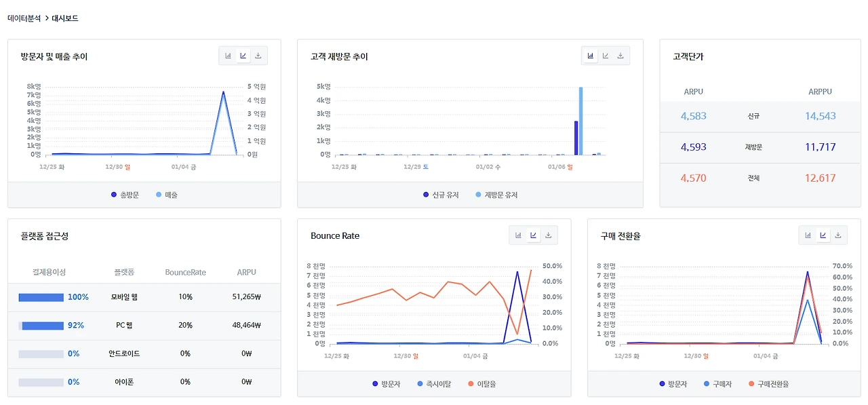Download the Bounce Rate chart
Viewport: 868px width, 405px height.
(548, 235)
